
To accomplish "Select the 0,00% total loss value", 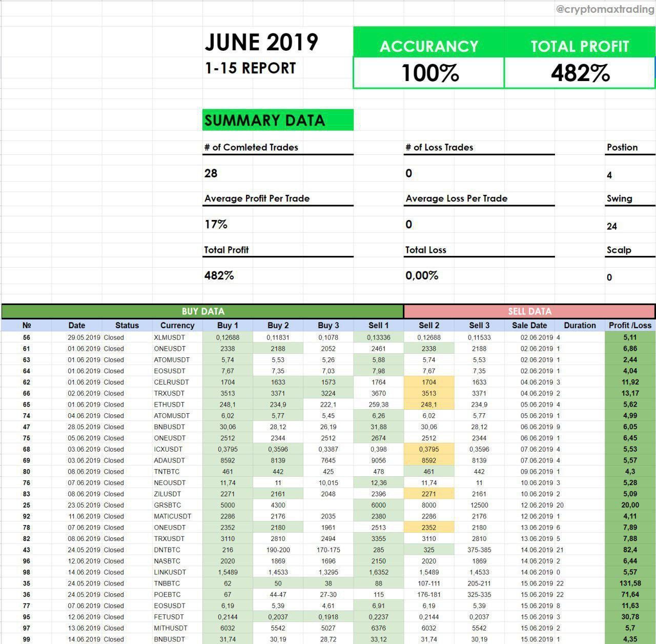I will coord(422,275).
